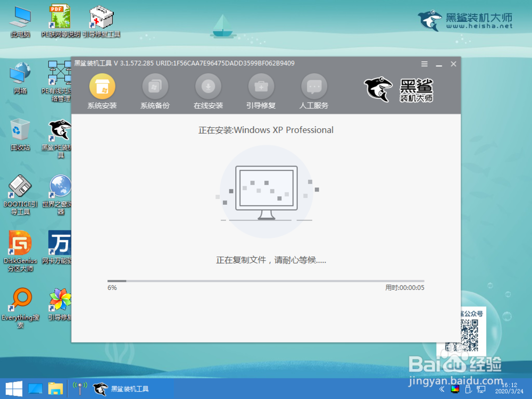Open the 系统备份 function

pyautogui.click(x=154, y=86)
